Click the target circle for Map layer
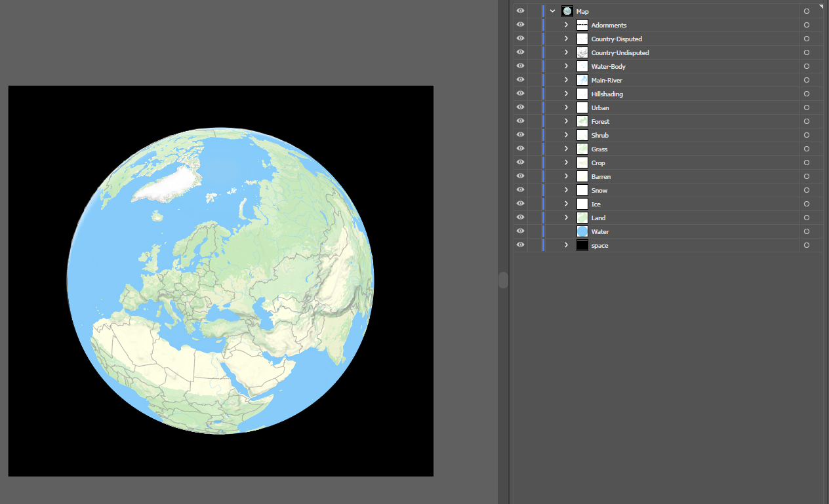Viewport: 829px width, 504px height. 807,11
